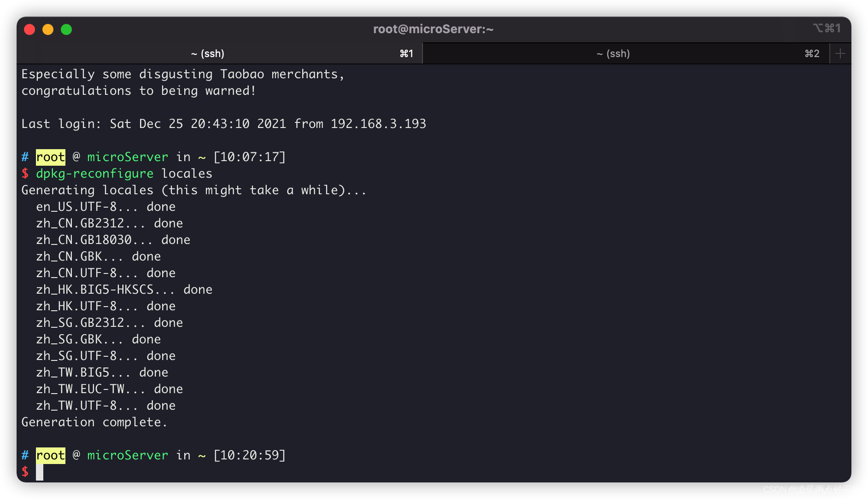This screenshot has height=499, width=868.
Task: Click the zh_HK.UTF-8 locale line
Action: [x=106, y=306]
